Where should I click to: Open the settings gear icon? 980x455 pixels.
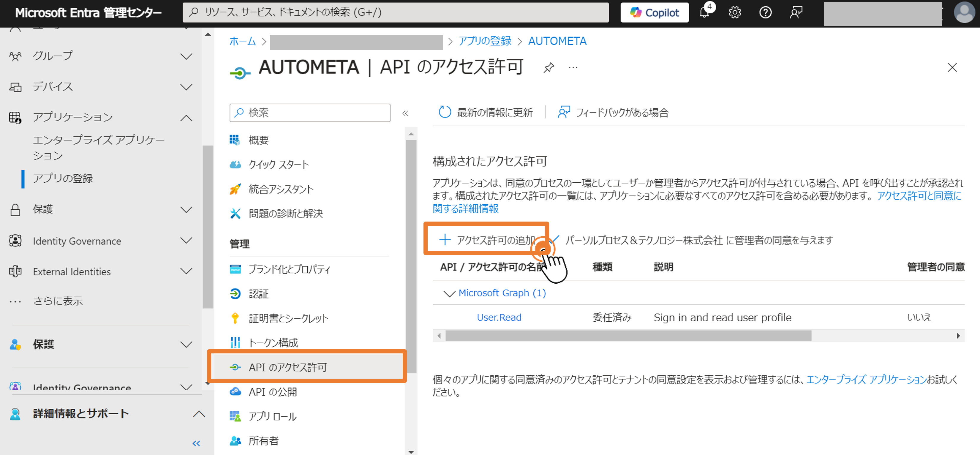[x=735, y=12]
